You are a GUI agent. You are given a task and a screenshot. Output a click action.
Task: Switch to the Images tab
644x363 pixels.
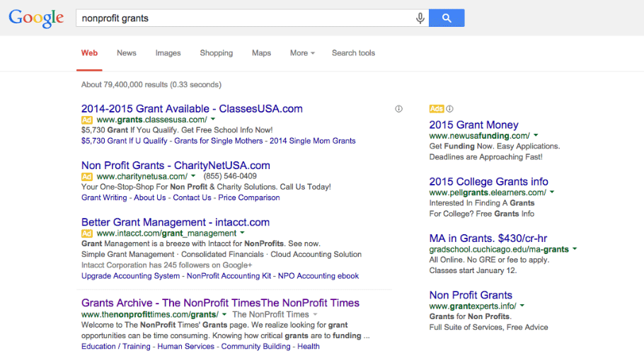coord(168,53)
